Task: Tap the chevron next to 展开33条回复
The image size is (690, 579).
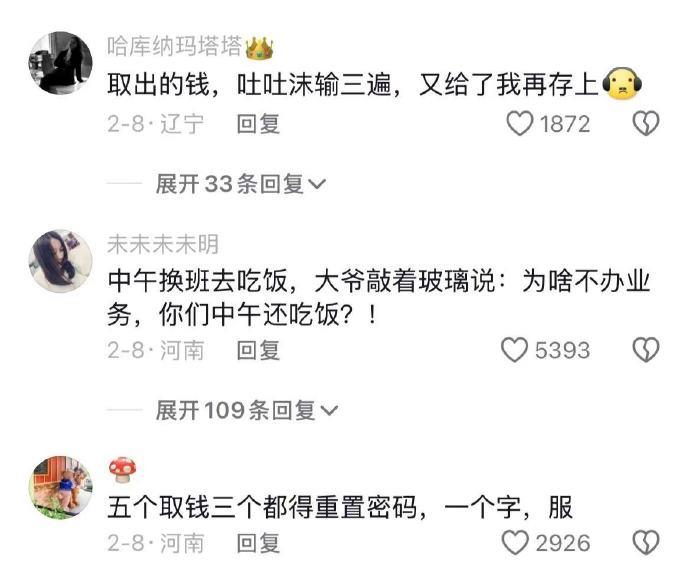Action: click(317, 184)
